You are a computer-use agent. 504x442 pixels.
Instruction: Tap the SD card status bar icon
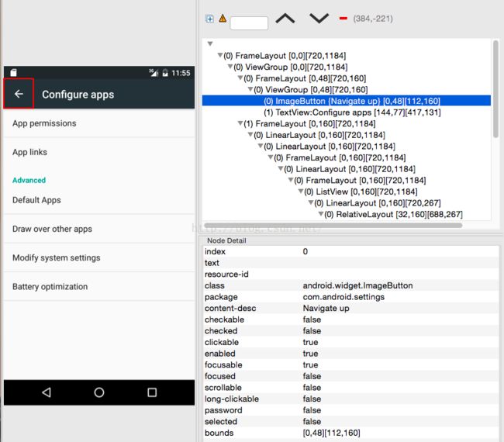(x=13, y=73)
